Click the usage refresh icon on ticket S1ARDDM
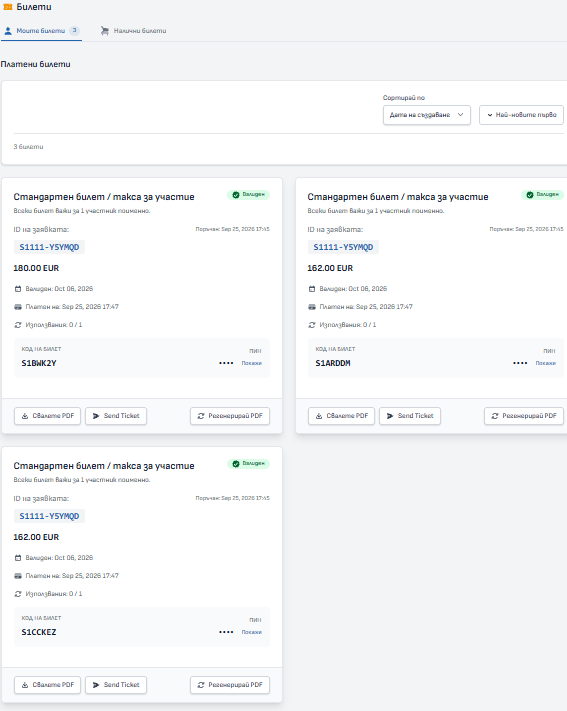 coord(312,325)
